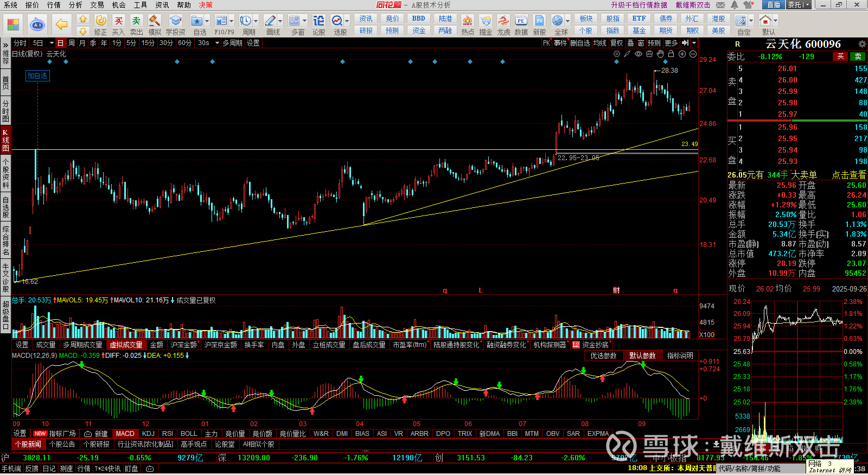The width and height of the screenshot is (868, 475).
Task: Open the 分析 menu in menu bar
Action: (x=75, y=5)
